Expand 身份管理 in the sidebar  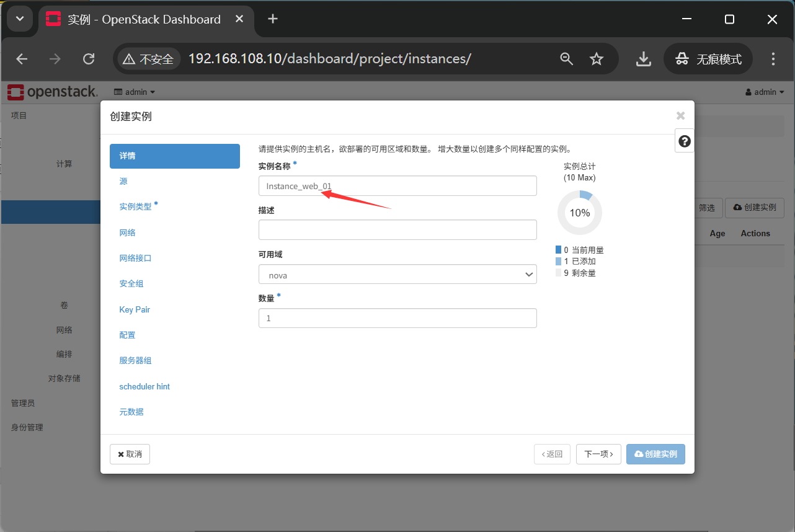click(27, 427)
